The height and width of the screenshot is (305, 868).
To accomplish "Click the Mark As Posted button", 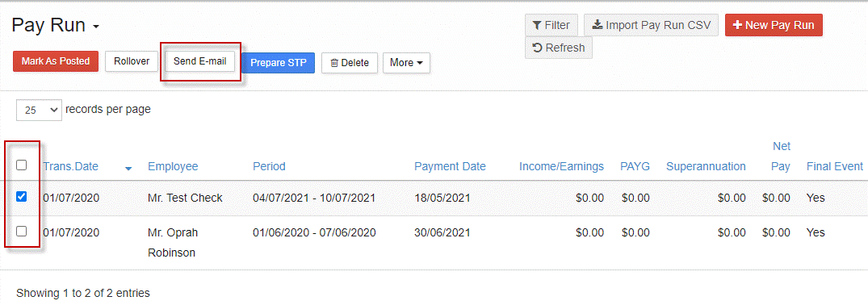I will [x=56, y=61].
